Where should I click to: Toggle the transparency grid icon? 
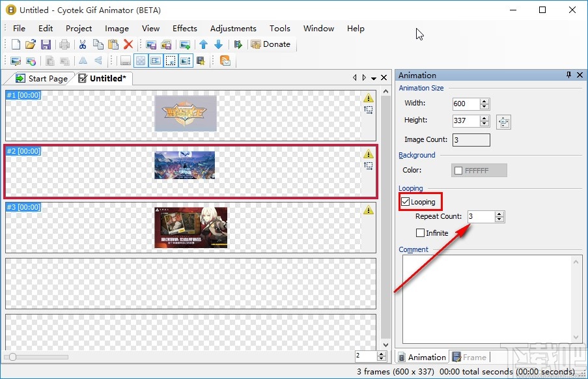tap(141, 61)
